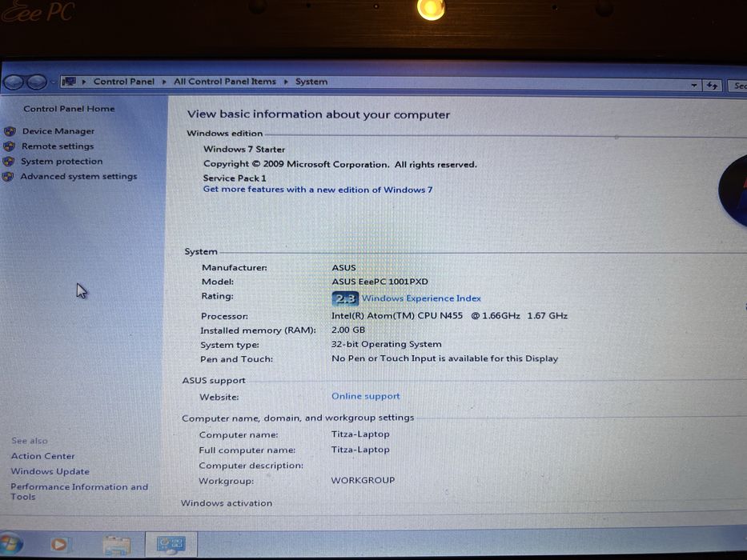Click 'View basic information about your computer' heading
This screenshot has width=747, height=560.
pyautogui.click(x=318, y=114)
